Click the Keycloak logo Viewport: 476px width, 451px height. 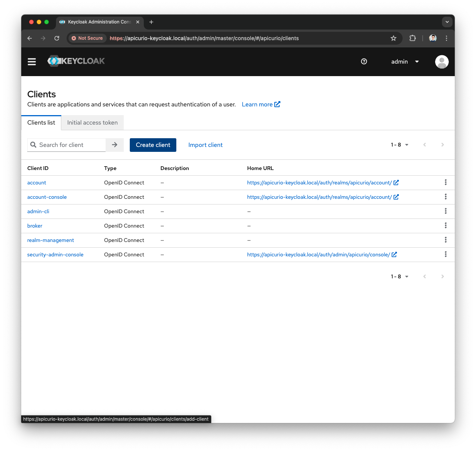76,61
